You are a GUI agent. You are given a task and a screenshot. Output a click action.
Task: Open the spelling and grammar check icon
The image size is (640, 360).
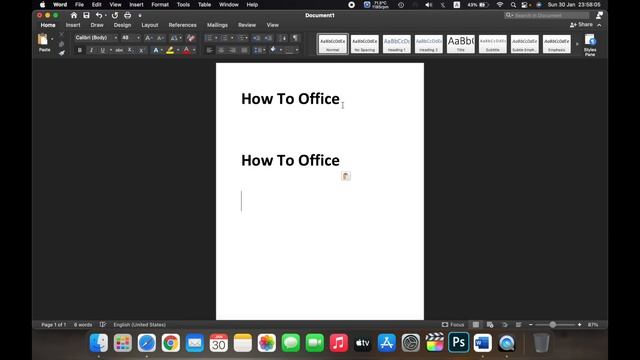coord(103,325)
